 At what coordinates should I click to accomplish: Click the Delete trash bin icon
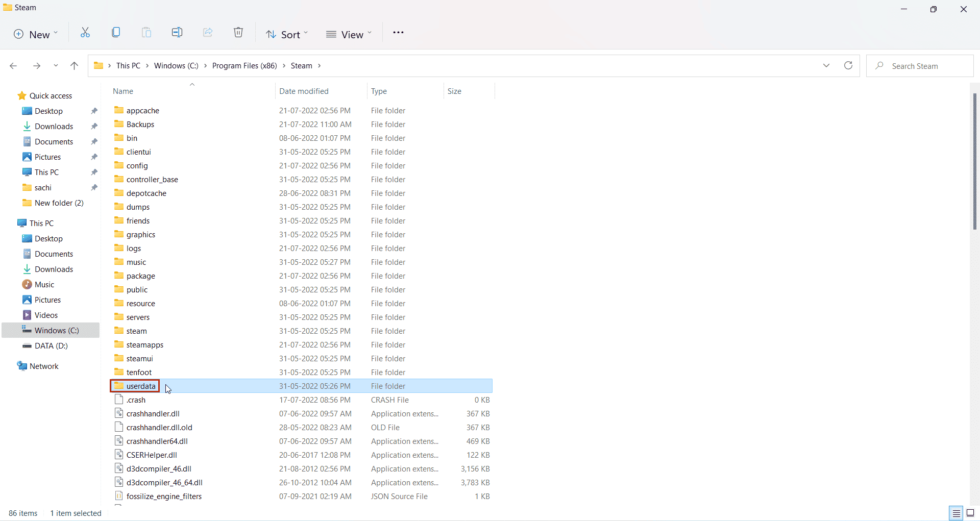[x=238, y=33]
